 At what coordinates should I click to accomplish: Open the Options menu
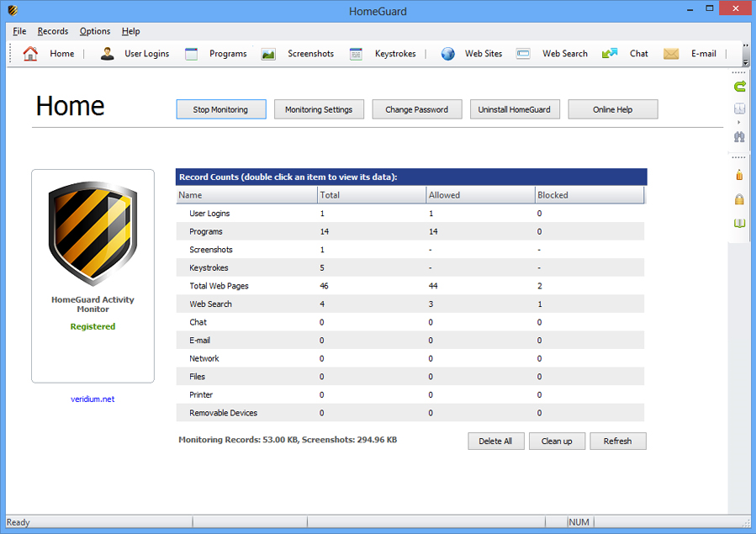click(x=95, y=31)
